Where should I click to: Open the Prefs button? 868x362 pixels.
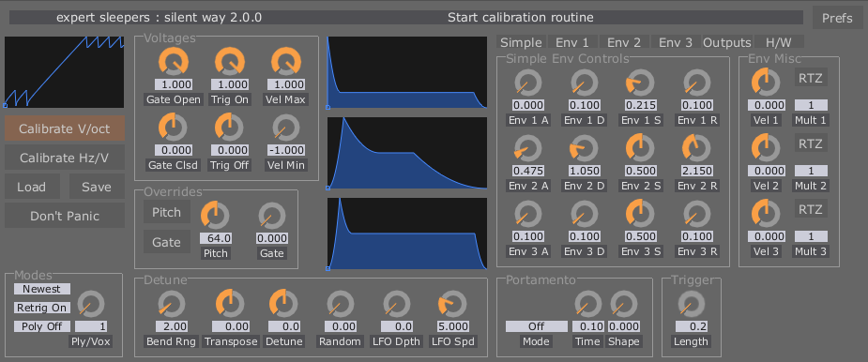(x=837, y=18)
